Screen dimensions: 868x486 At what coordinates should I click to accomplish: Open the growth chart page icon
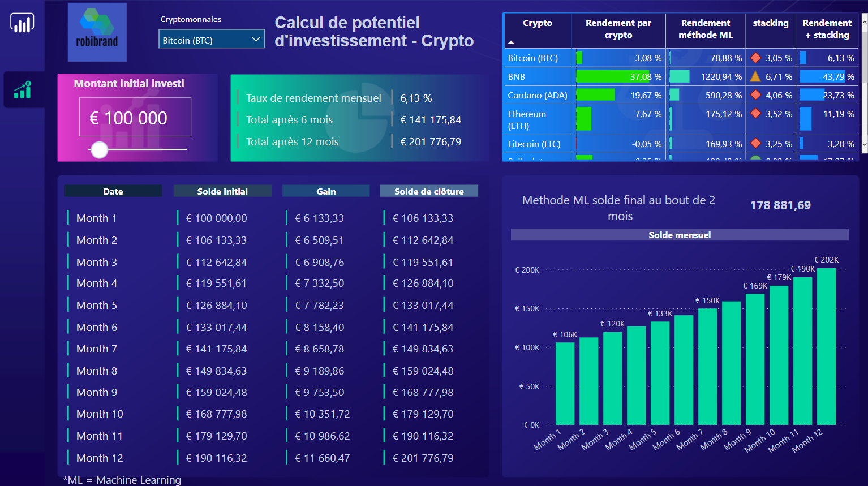(22, 90)
